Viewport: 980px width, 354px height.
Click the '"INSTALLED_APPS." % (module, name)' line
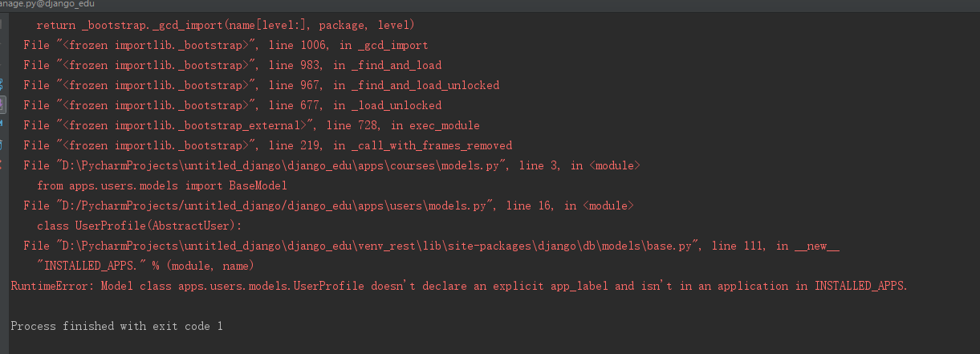coord(145,266)
